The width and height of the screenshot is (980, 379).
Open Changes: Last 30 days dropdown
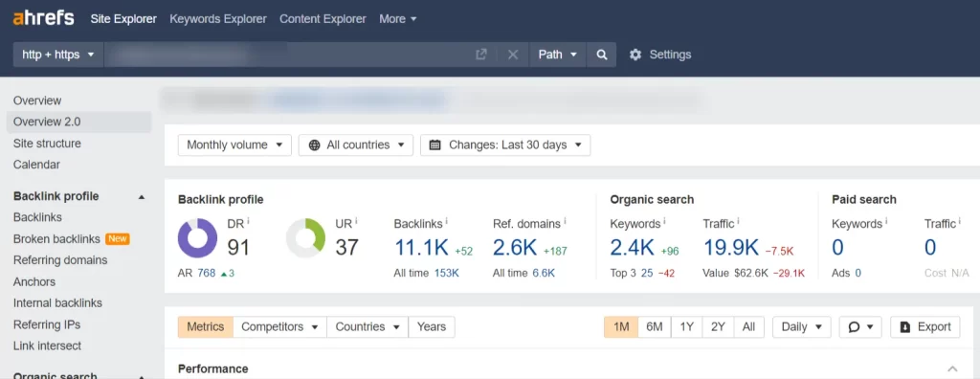(x=505, y=145)
